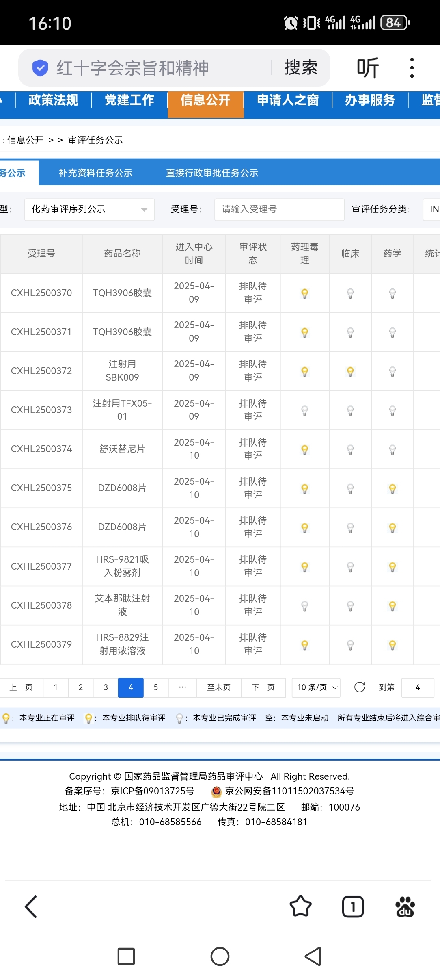The height and width of the screenshot is (980, 440).
Task: Jump to the 至末页 last page
Action: click(219, 687)
